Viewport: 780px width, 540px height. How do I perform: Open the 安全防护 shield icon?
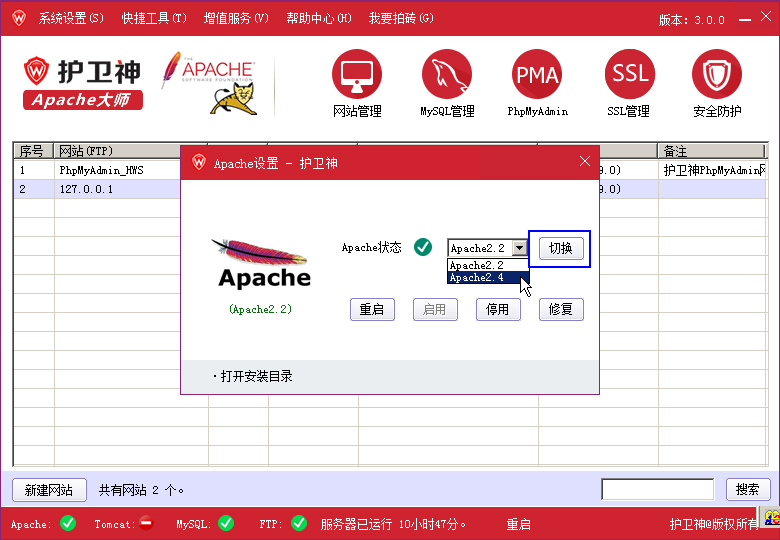[x=717, y=74]
